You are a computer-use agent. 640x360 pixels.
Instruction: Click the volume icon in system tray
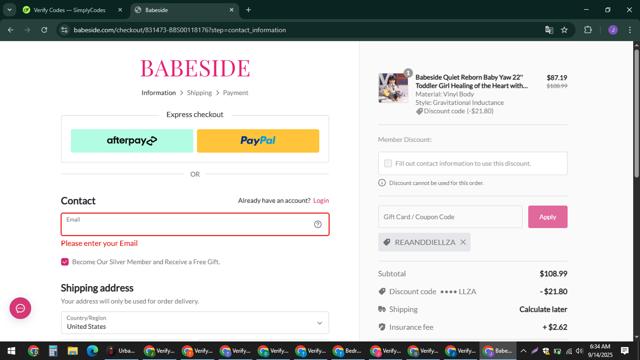[x=580, y=351]
